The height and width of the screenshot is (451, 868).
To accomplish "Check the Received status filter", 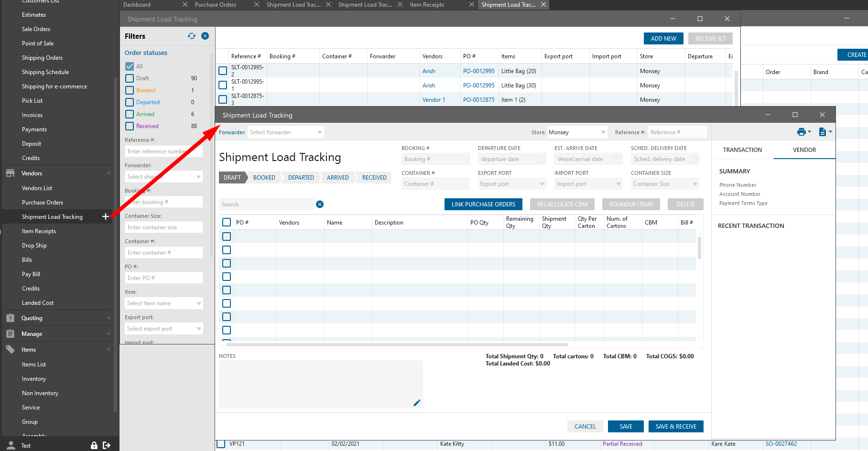I will 130,126.
